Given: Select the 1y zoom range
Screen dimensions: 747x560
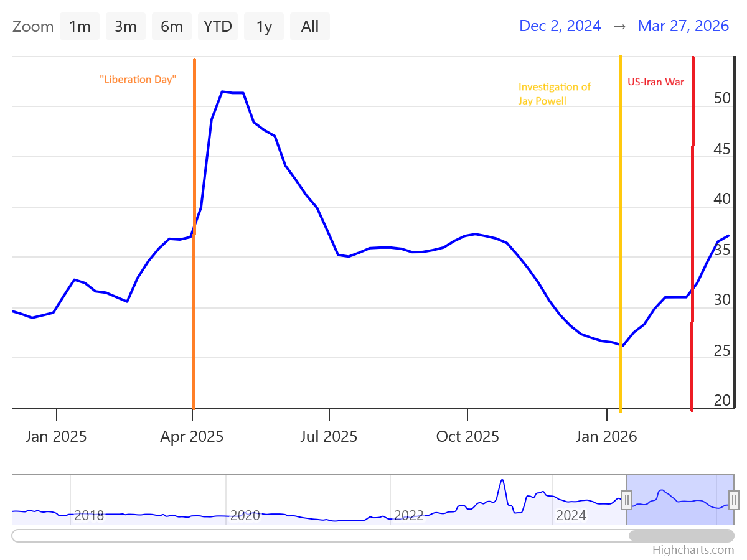Looking at the screenshot, I should pyautogui.click(x=264, y=26).
